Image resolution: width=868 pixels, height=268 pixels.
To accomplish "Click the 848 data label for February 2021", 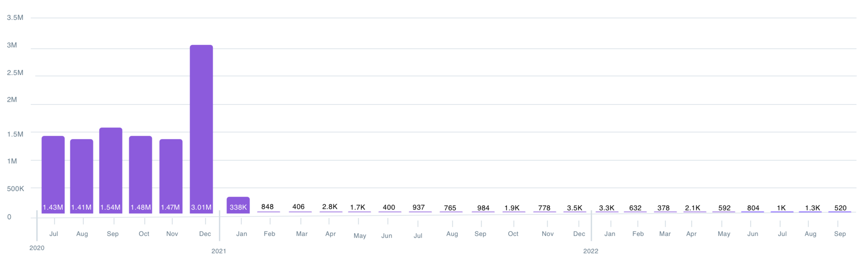I will [268, 207].
